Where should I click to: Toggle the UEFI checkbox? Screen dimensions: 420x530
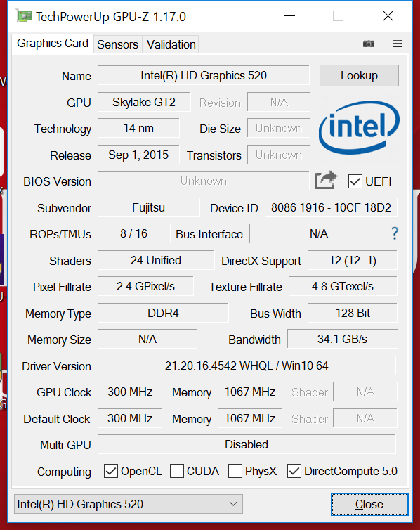tap(355, 181)
